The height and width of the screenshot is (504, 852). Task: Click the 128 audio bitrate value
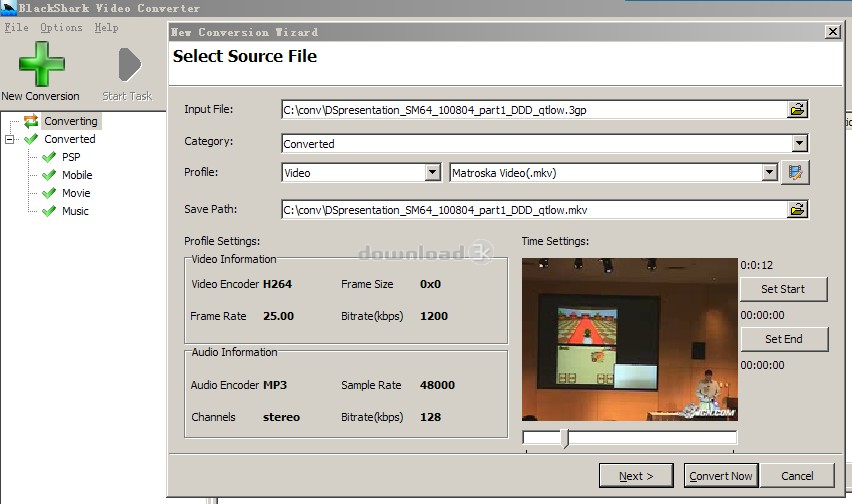pyautogui.click(x=430, y=417)
